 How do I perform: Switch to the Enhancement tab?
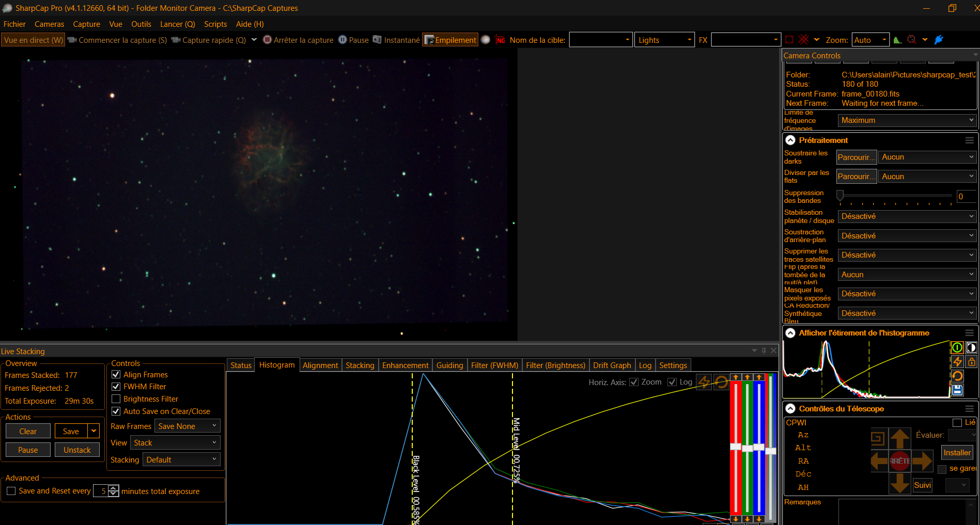[406, 365]
